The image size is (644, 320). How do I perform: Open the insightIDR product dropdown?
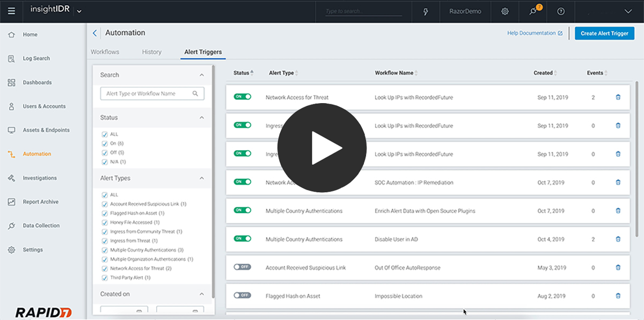[79, 11]
